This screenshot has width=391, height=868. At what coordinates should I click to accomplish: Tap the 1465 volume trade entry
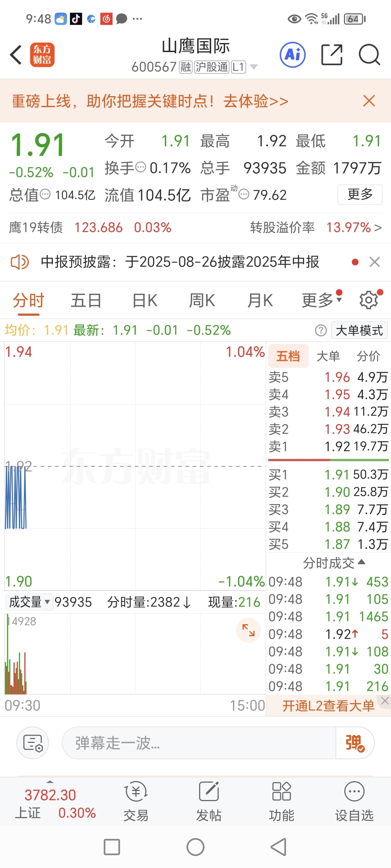[x=328, y=617]
